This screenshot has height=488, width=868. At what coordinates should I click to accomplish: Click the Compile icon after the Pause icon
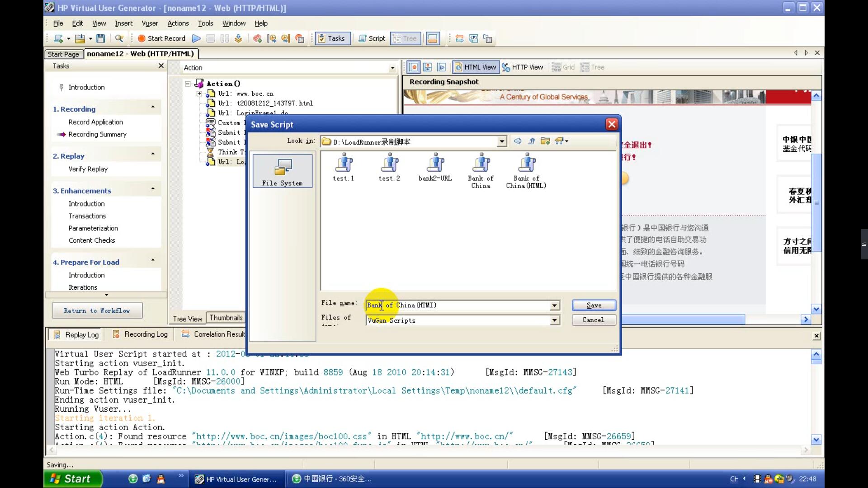pyautogui.click(x=238, y=39)
